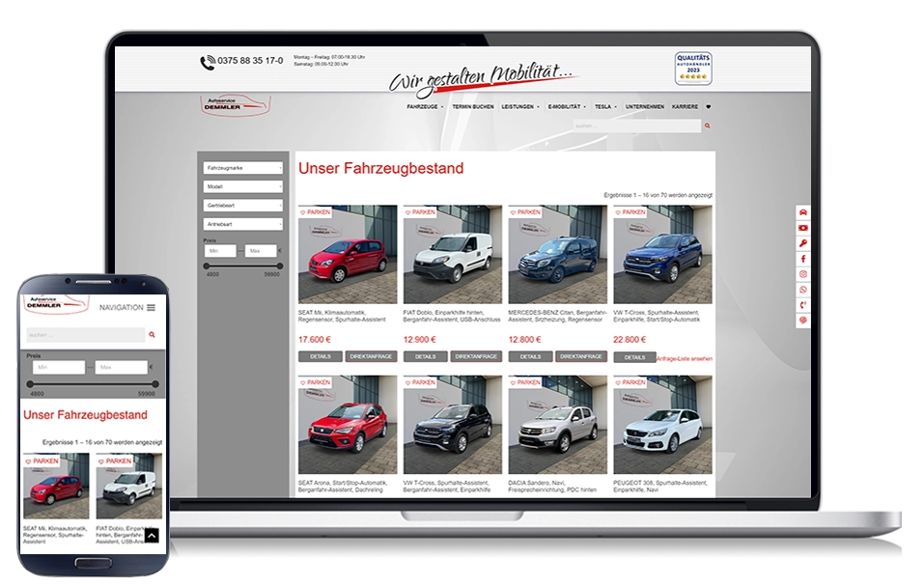The height and width of the screenshot is (587, 924).
Task: Toggle Parken on phone's SEAT Mii card
Action: pos(42,461)
